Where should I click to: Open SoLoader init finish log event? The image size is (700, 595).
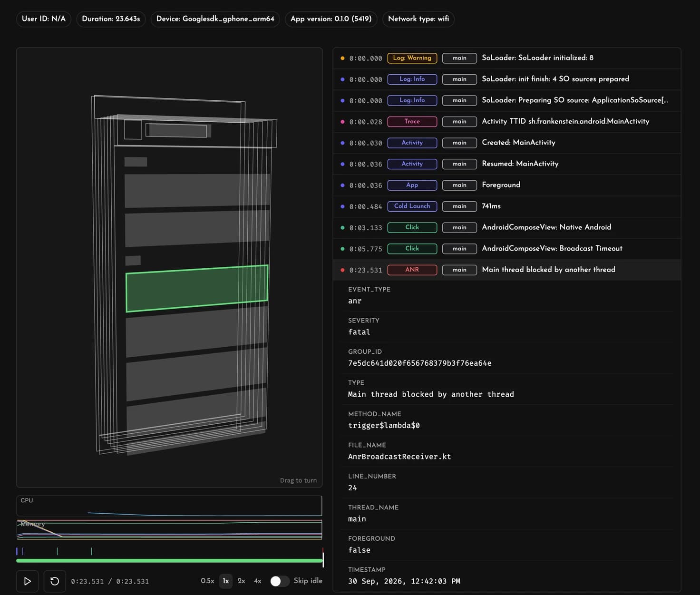click(x=507, y=79)
